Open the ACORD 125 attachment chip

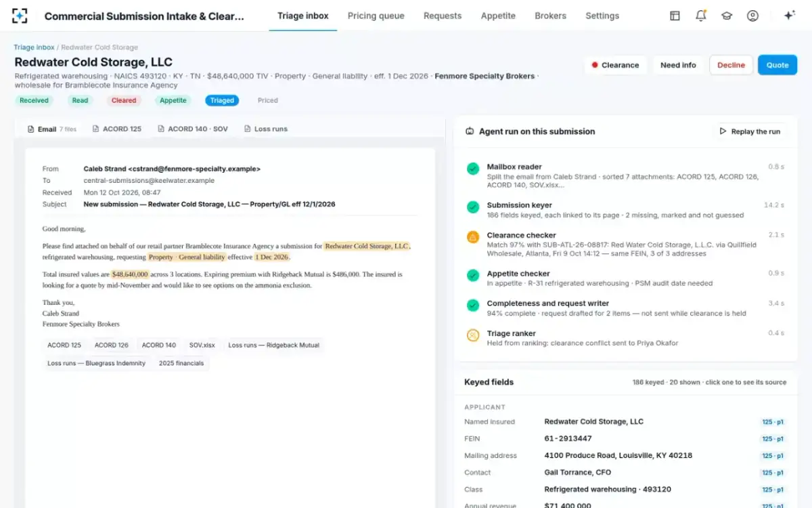[64, 345]
